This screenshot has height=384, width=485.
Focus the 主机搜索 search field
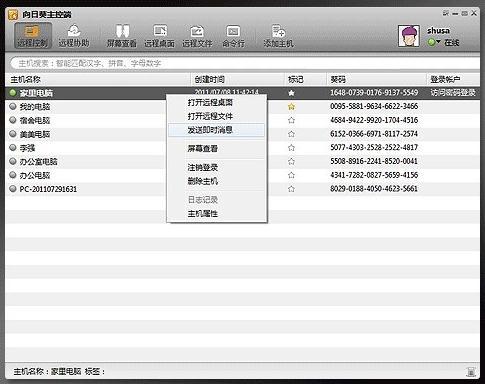pyautogui.click(x=245, y=63)
